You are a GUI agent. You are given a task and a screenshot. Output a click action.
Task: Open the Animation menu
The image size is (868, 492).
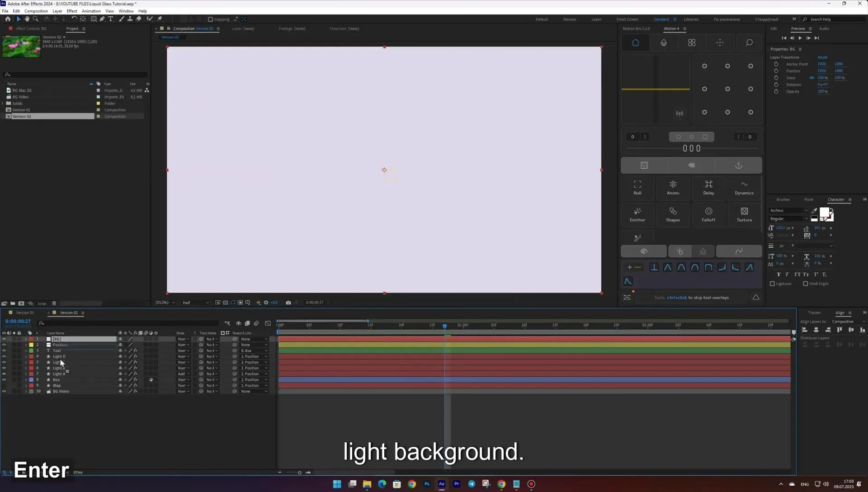point(91,11)
